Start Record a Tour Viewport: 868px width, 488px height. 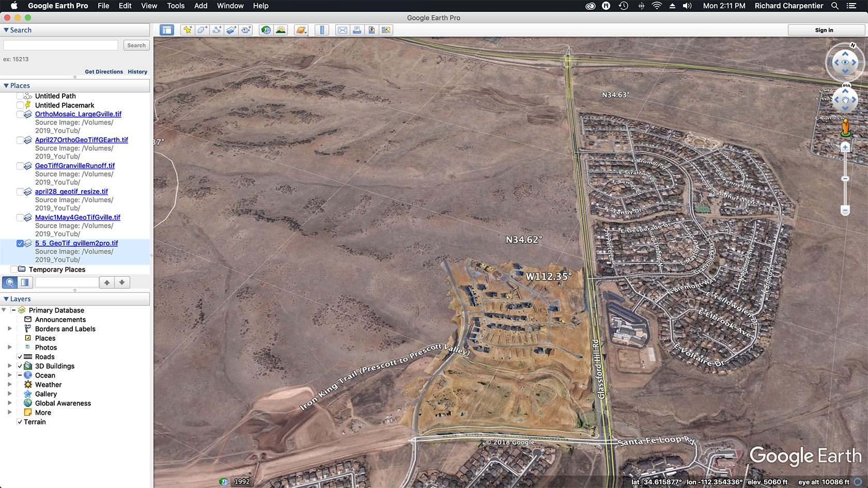coord(246,30)
